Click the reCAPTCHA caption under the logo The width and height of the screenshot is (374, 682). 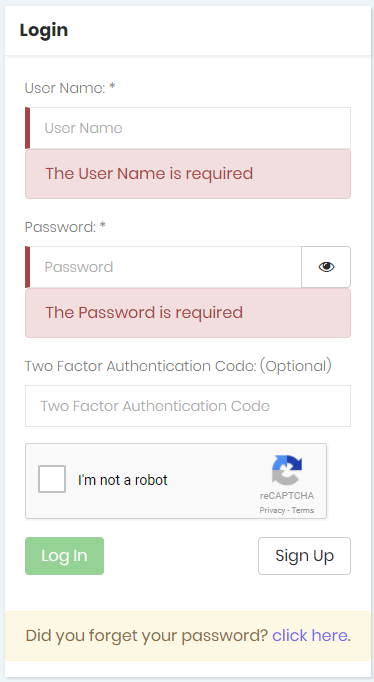(287, 496)
